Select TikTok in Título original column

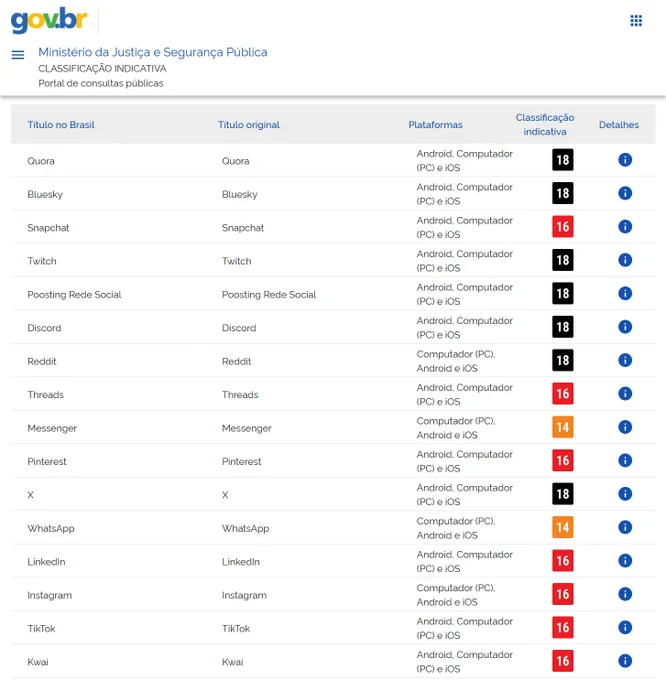point(236,629)
